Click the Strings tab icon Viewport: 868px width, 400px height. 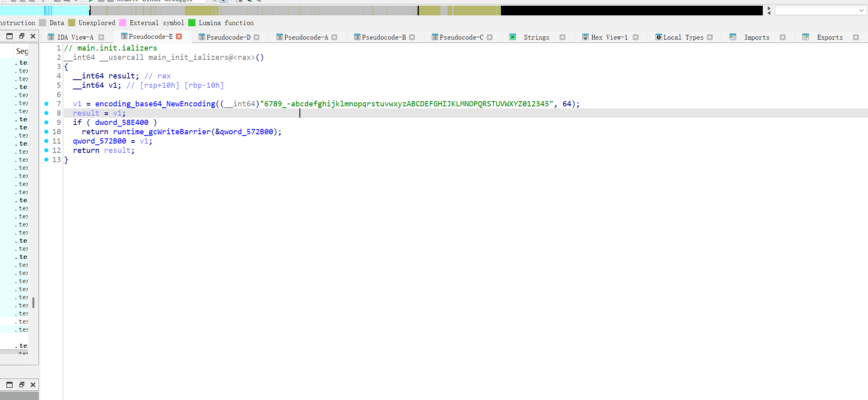(513, 37)
